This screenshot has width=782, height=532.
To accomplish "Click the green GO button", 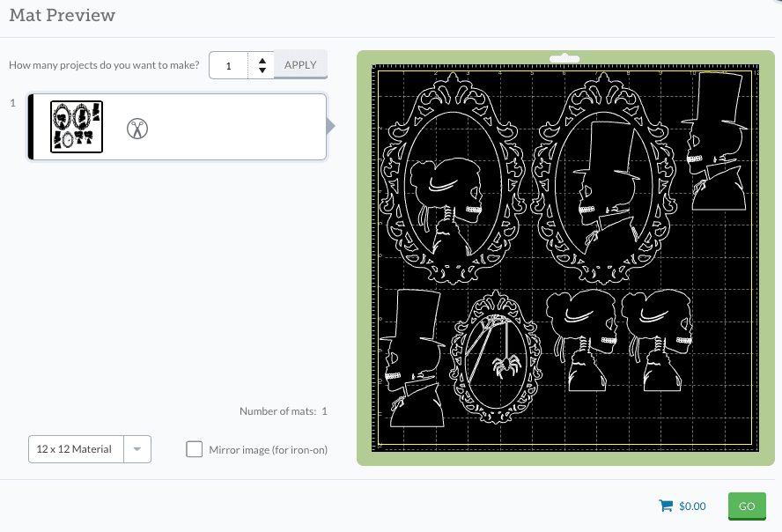I will 747,506.
